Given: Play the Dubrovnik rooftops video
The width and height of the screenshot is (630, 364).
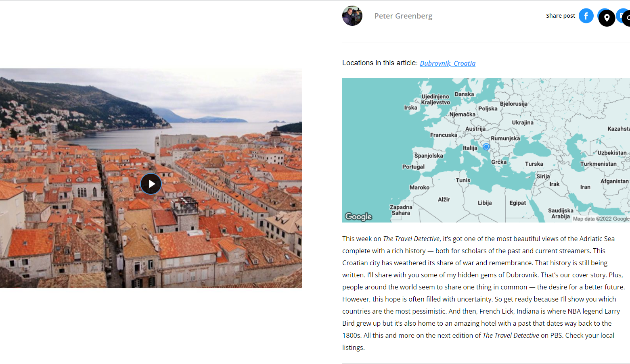Looking at the screenshot, I should (x=151, y=184).
